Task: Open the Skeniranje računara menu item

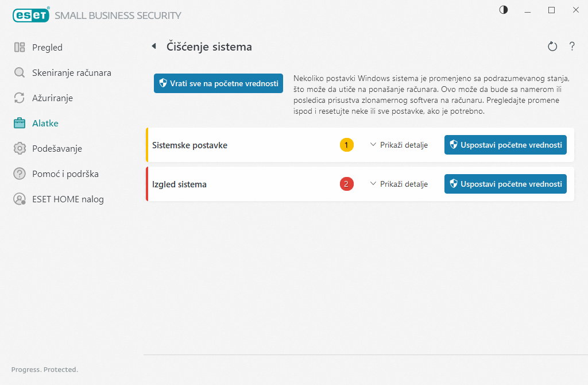Action: tap(71, 73)
